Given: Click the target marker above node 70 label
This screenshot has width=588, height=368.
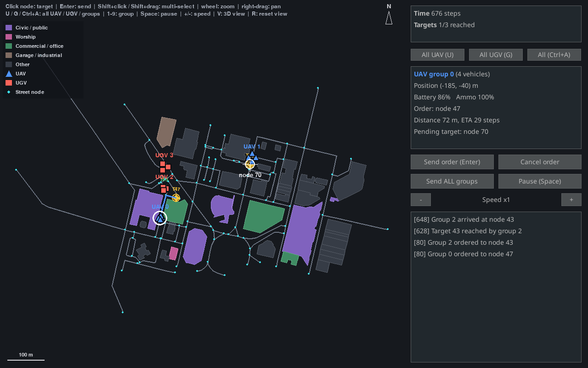Looking at the screenshot, I should (x=250, y=164).
